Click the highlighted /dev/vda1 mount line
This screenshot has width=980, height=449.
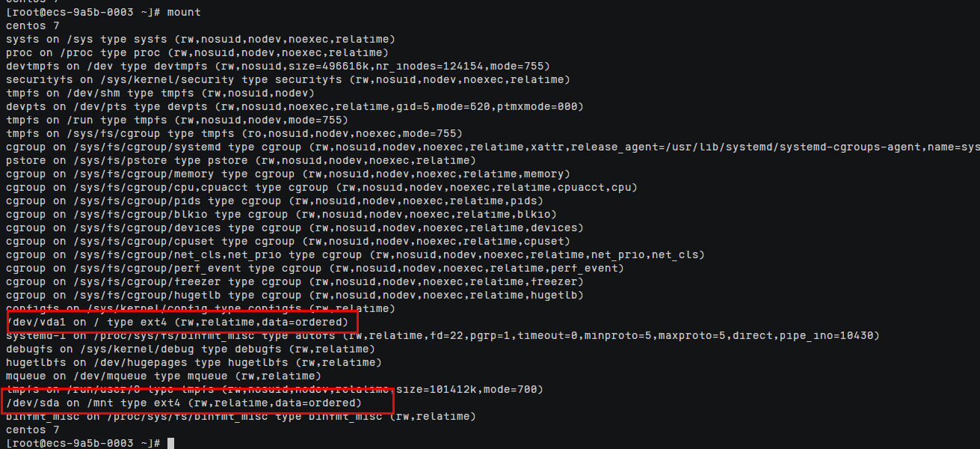(177, 323)
